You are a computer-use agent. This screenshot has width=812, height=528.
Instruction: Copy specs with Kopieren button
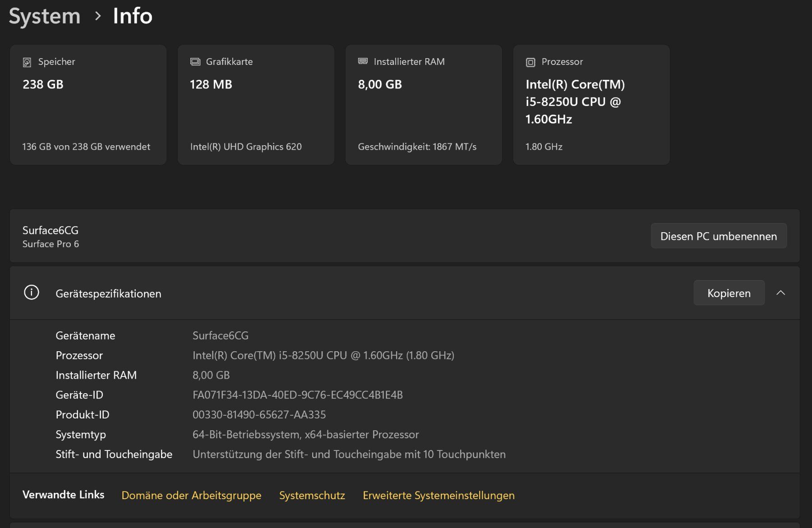pos(729,293)
